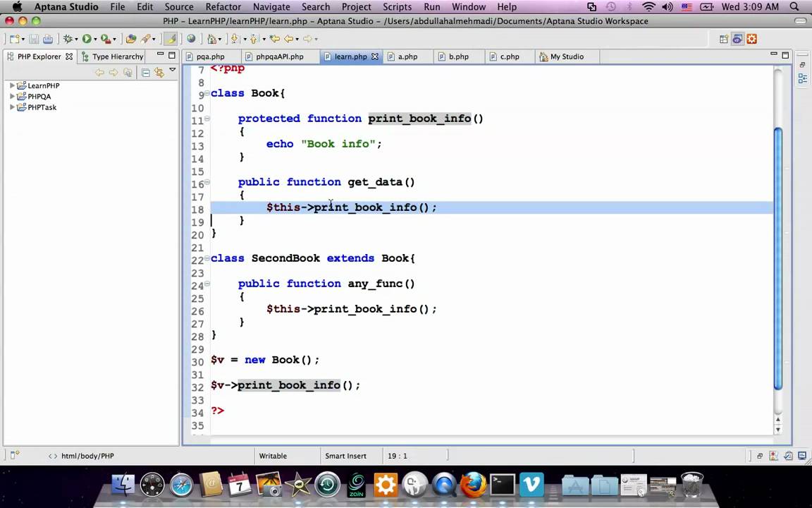Switch to the Type Hierarchy tab
Screen dimensions: 812x508
[x=112, y=56]
